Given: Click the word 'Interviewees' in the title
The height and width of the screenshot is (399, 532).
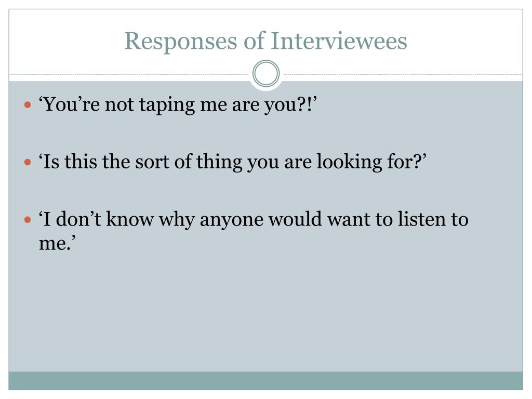Looking at the screenshot, I should tap(339, 41).
